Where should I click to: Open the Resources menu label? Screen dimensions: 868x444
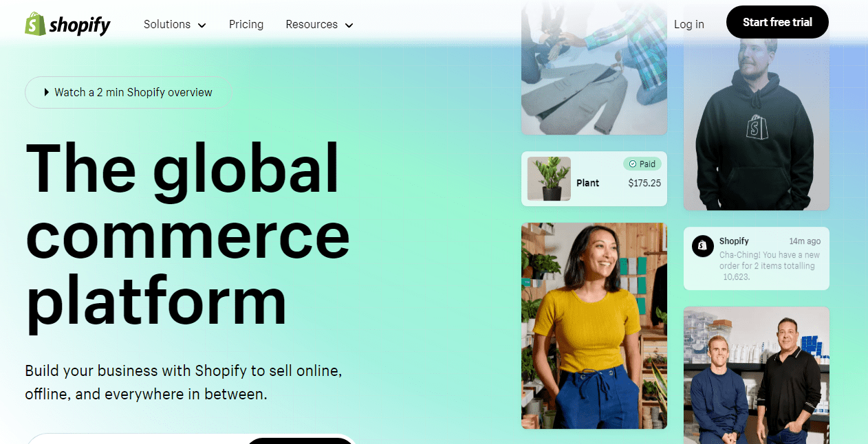[312, 24]
